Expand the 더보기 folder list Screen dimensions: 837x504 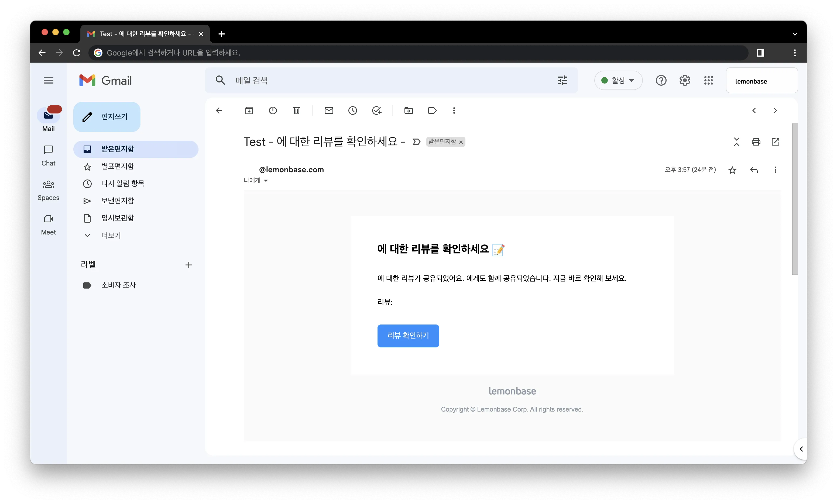(x=111, y=235)
